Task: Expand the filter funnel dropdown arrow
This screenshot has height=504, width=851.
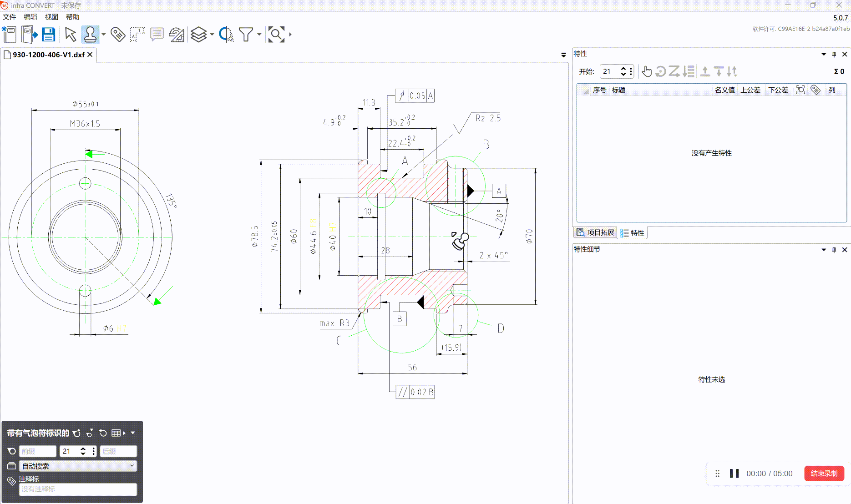Action: 259,35
